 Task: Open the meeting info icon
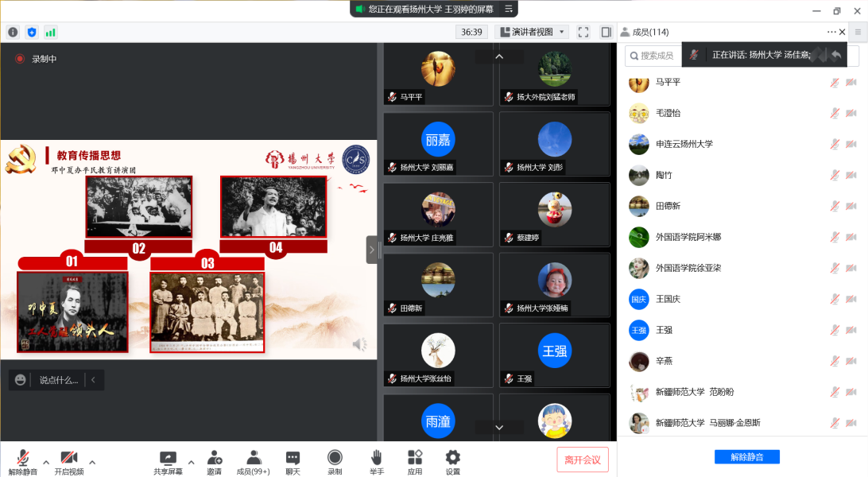click(13, 32)
